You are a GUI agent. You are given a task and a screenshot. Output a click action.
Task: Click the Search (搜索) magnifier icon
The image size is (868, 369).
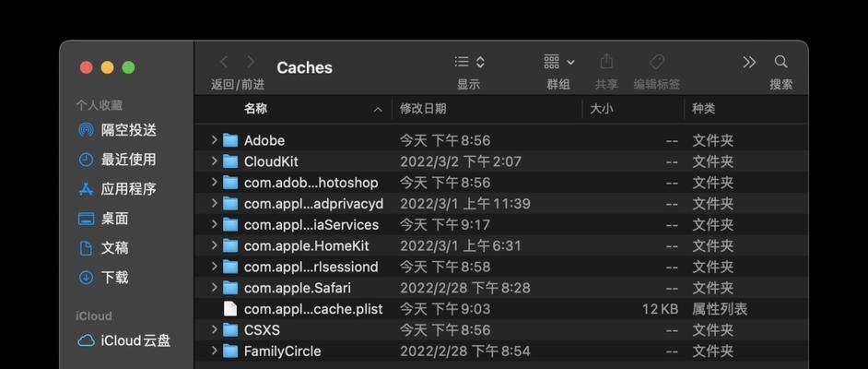pos(780,61)
